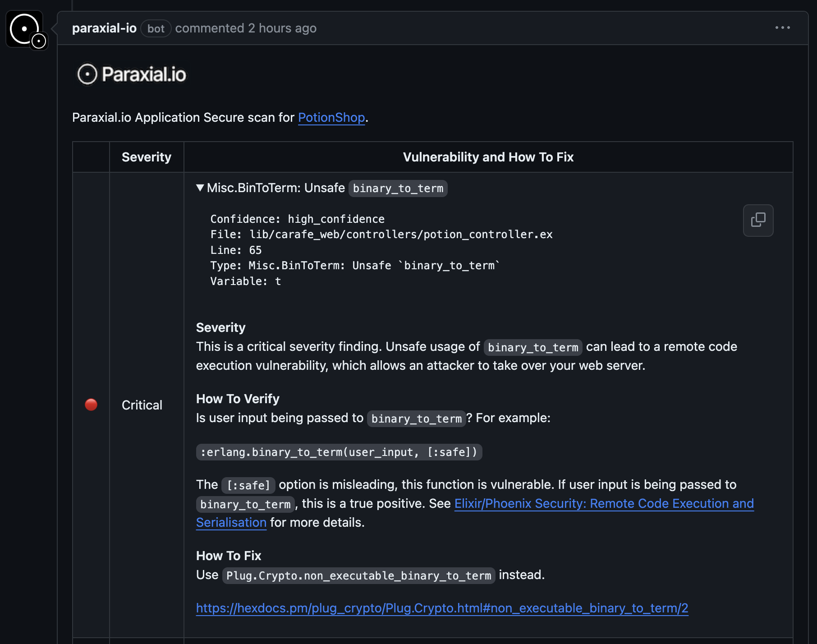This screenshot has height=644, width=817.
Task: Click 'Confidence: high_confidence' line
Action: coord(297,219)
